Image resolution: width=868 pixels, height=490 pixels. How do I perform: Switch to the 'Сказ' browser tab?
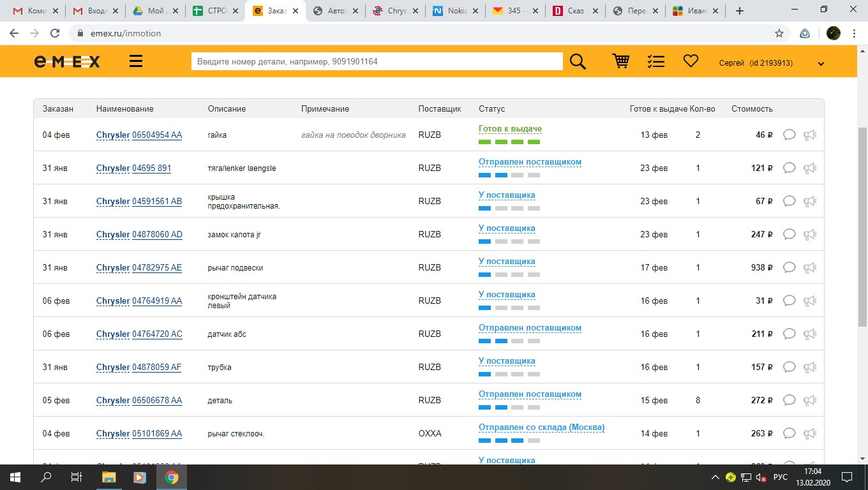[x=575, y=11]
